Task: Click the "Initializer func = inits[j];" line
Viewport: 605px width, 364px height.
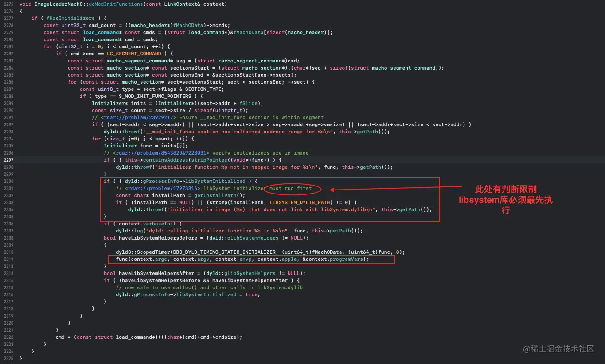Action: point(146,146)
